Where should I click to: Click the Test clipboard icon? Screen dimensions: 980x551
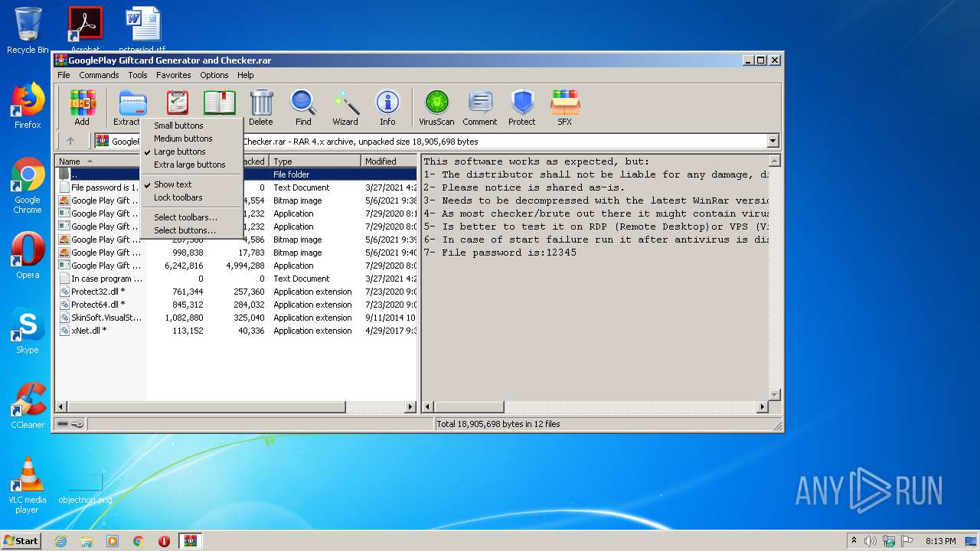(x=177, y=103)
